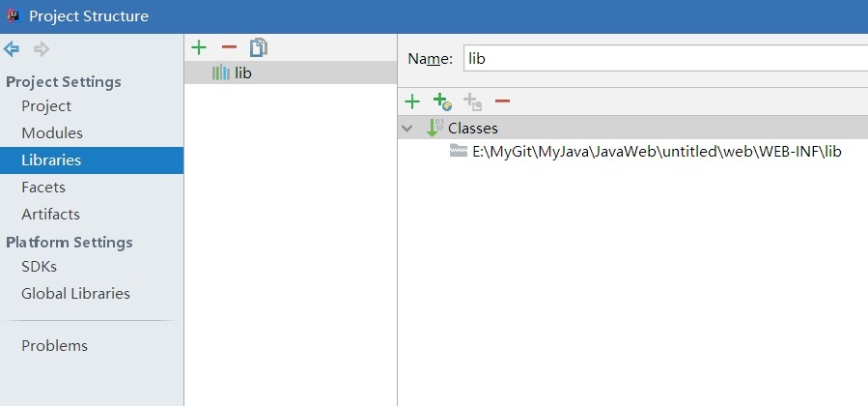Open the Project settings page
Viewport: 868px width, 406px height.
[46, 106]
